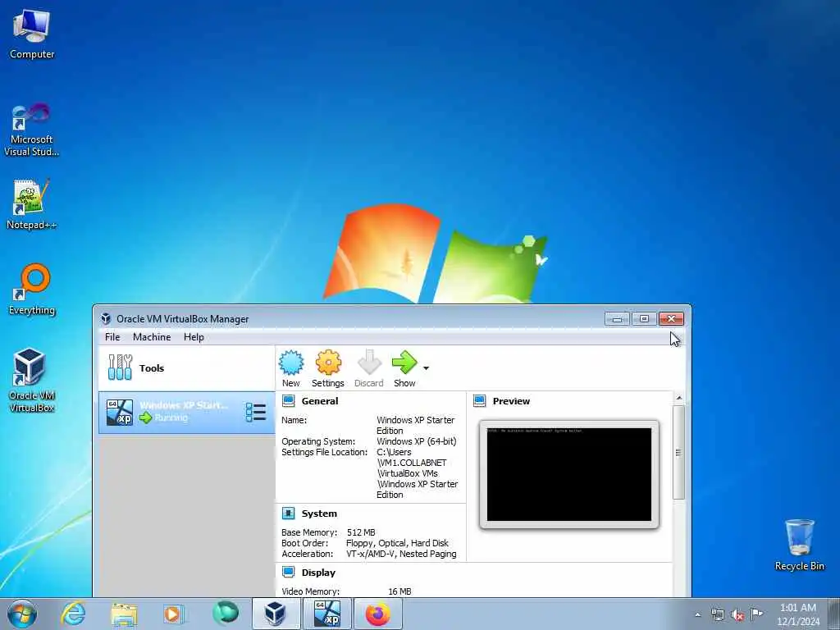
Task: Open the File menu
Action: click(x=112, y=337)
